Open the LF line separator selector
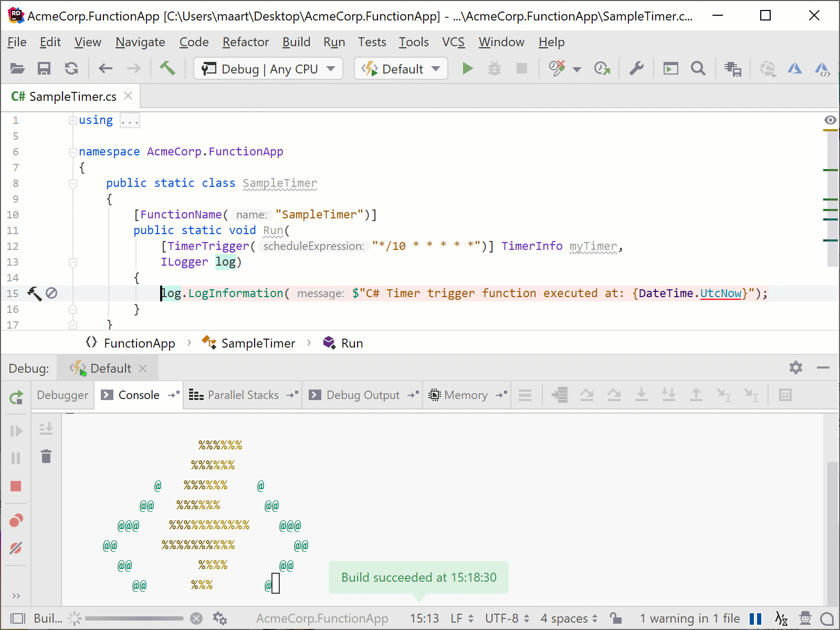840x630 pixels. click(x=462, y=618)
